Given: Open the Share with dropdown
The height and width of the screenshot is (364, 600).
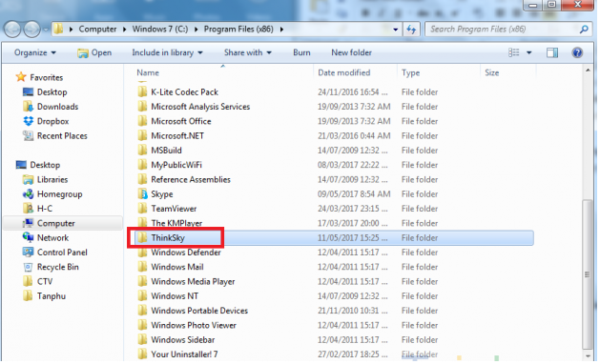Looking at the screenshot, I should [x=248, y=52].
